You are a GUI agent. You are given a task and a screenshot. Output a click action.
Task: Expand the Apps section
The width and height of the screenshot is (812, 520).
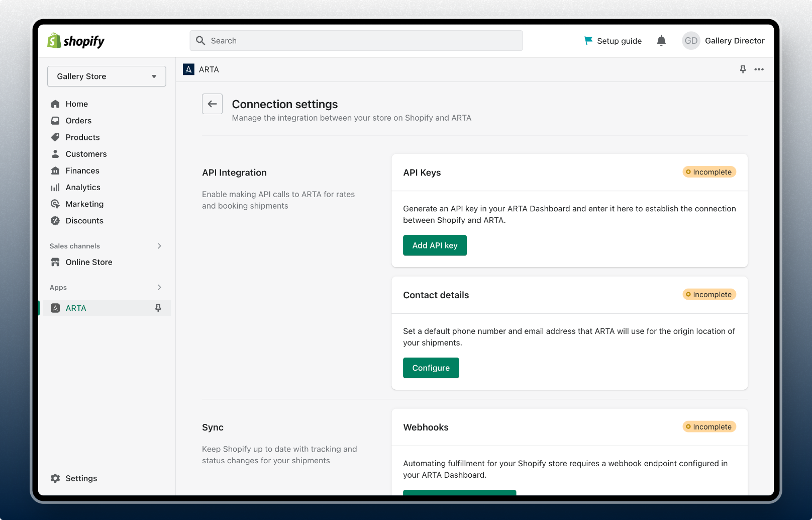point(159,287)
